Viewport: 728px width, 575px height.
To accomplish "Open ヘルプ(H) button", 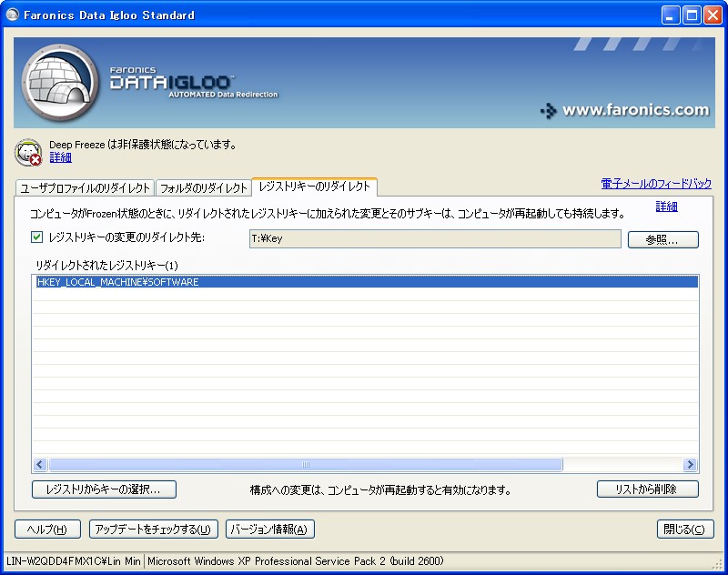I will click(47, 530).
